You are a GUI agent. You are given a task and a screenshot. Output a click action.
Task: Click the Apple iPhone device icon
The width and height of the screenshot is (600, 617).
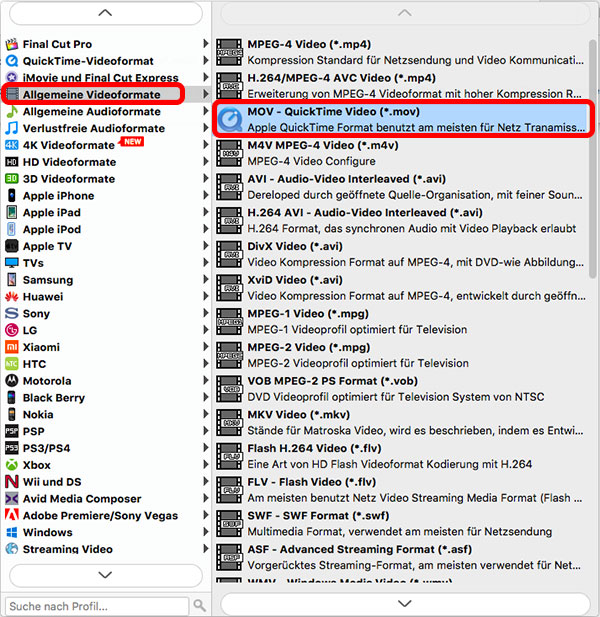(12, 196)
